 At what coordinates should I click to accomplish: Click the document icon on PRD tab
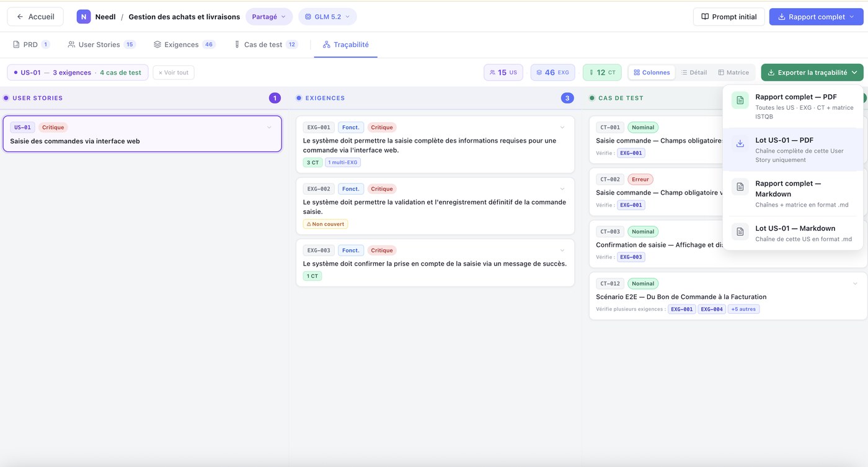point(16,45)
